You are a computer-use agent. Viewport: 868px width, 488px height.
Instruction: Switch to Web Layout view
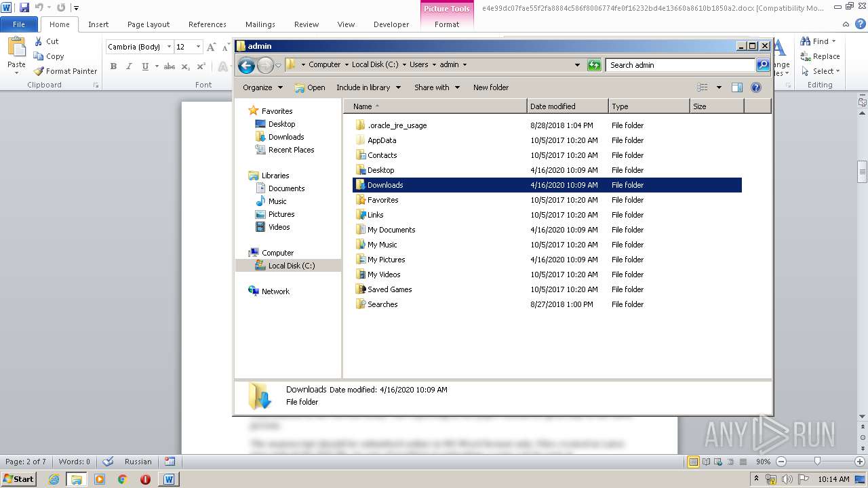coord(719,462)
